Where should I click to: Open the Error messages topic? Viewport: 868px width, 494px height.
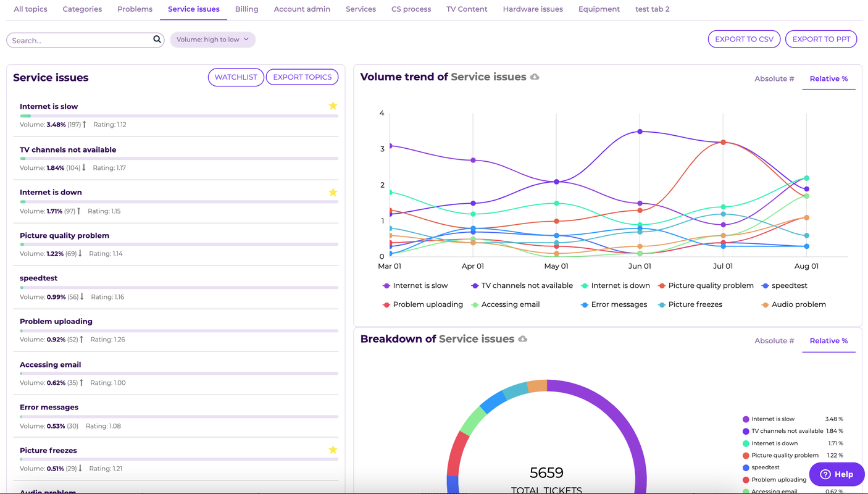point(49,408)
